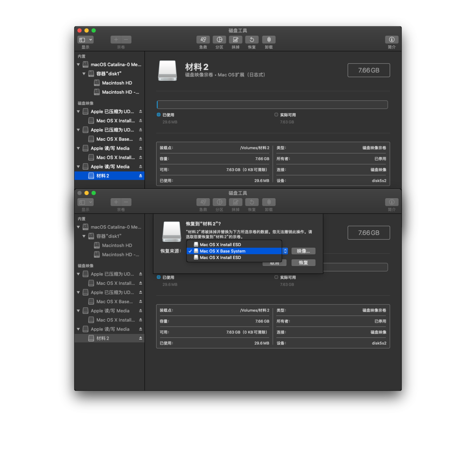Eject disk image containing 材料 2 in top window
This screenshot has width=476, height=476.
[x=141, y=167]
